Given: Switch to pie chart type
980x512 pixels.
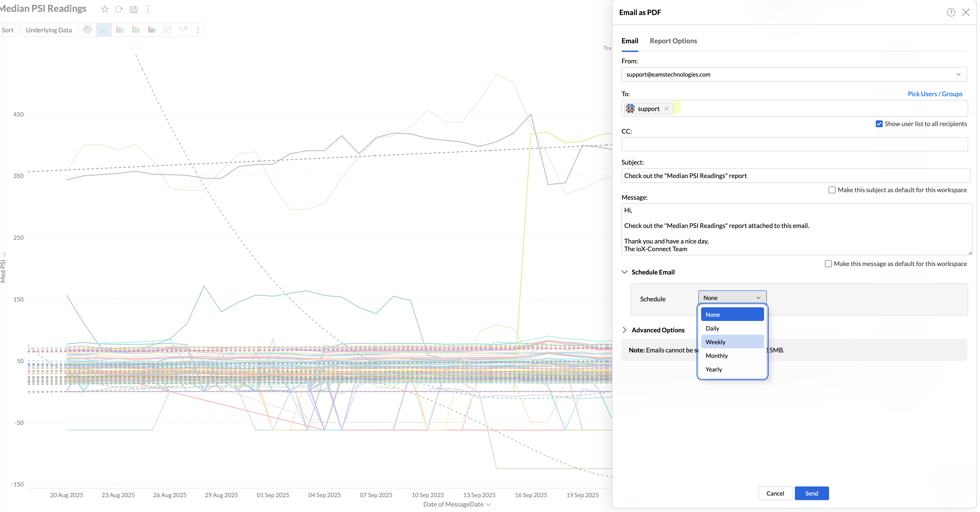Looking at the screenshot, I should tap(88, 30).
